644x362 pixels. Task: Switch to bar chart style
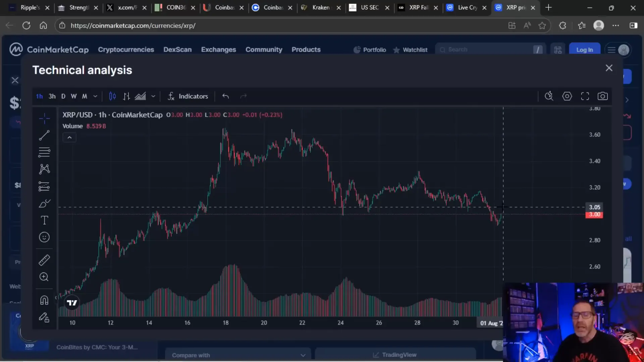click(x=126, y=97)
